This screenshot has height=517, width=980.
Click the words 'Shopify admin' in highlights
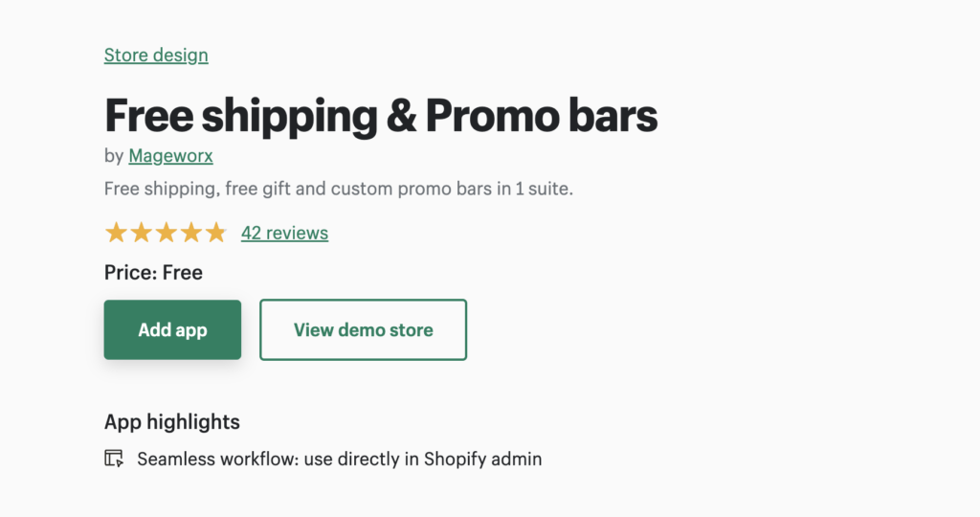[482, 459]
